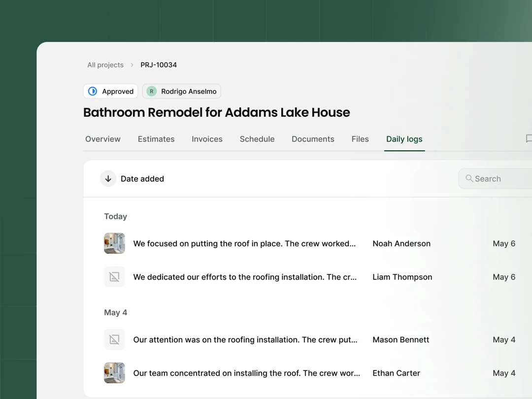Viewport: 532px width, 399px height.
Task: Click the All projects breadcrumb link
Action: coord(105,65)
